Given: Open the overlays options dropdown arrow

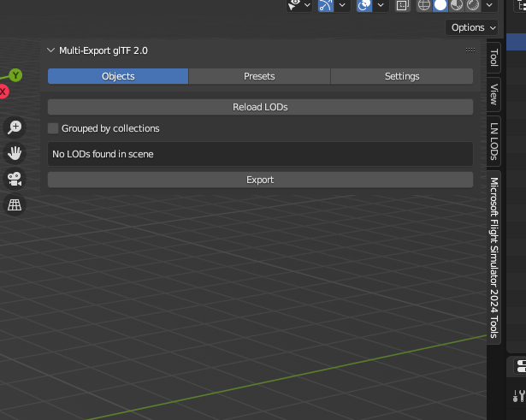Looking at the screenshot, I should [x=381, y=5].
